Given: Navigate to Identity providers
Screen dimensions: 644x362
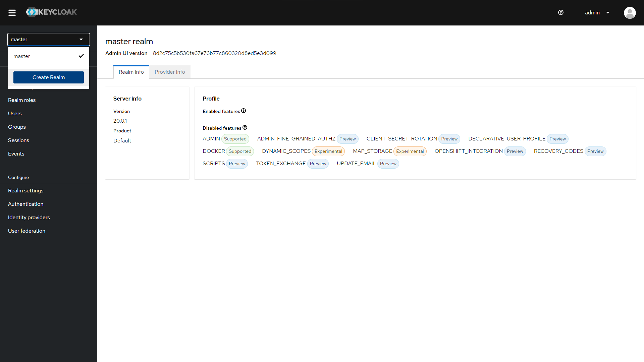Looking at the screenshot, I should click(29, 218).
